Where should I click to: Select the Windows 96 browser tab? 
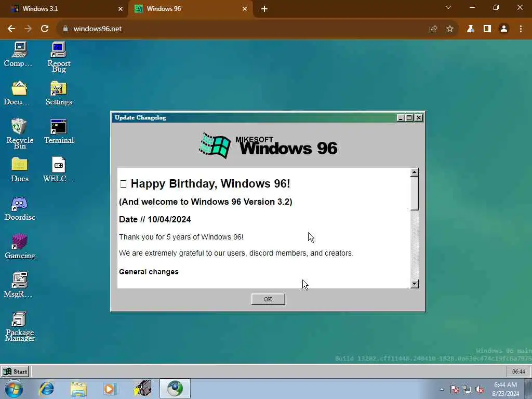[190, 9]
